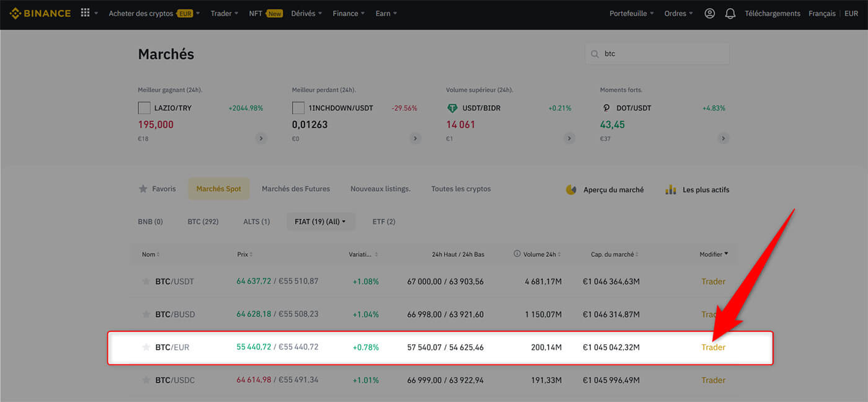Favorite the BTC/USDT pair star
The height and width of the screenshot is (402, 868).
(146, 281)
